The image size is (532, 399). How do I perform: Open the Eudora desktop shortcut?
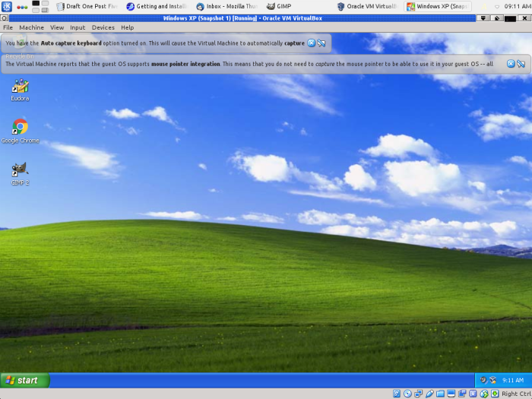tap(20, 90)
